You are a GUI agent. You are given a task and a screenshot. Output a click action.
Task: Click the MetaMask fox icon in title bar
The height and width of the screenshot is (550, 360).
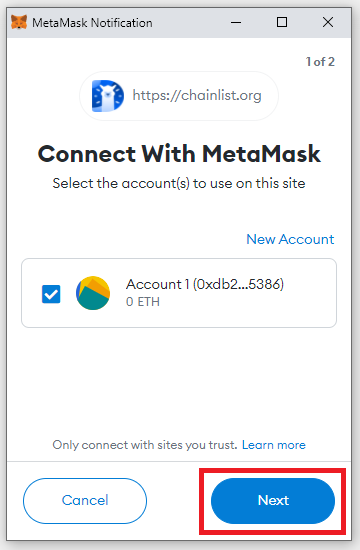[19, 22]
